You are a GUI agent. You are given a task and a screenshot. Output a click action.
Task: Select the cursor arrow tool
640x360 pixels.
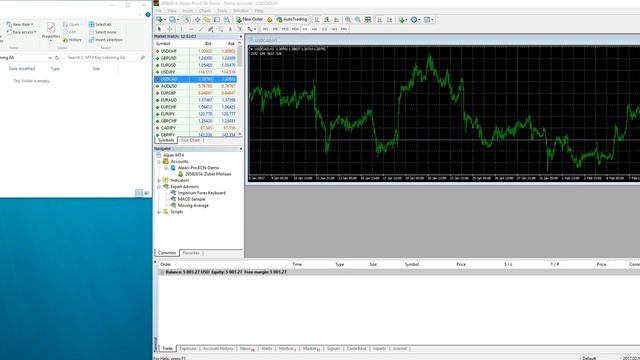coord(160,29)
